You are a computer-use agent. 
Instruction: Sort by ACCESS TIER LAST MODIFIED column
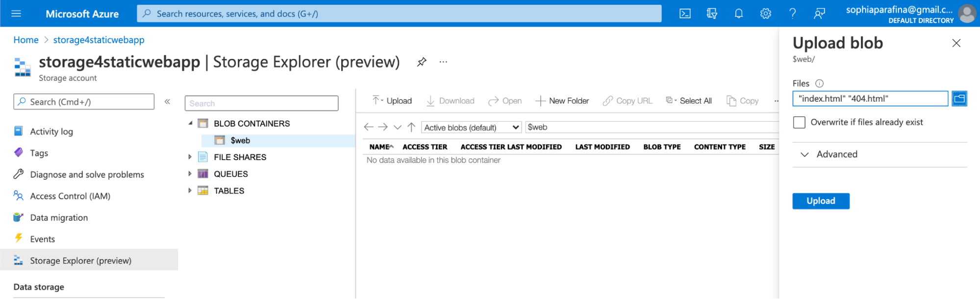tap(511, 147)
